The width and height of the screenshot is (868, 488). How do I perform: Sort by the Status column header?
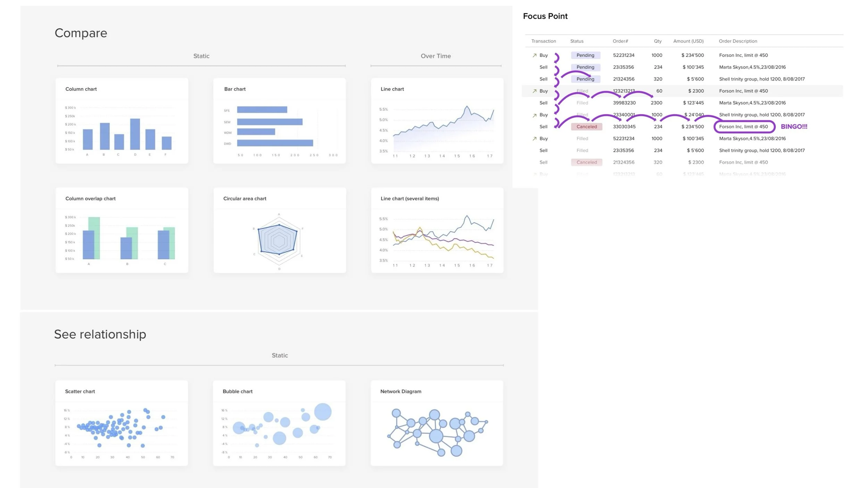coord(577,41)
